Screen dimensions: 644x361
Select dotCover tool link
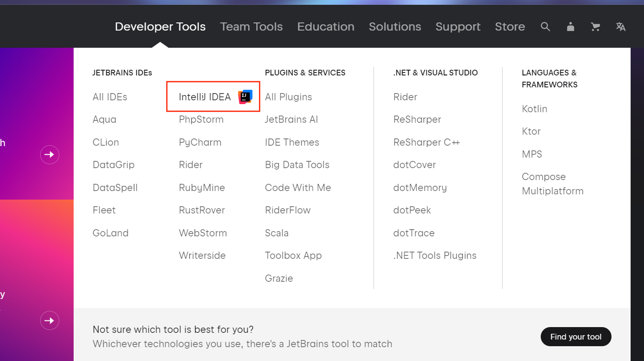pos(415,165)
